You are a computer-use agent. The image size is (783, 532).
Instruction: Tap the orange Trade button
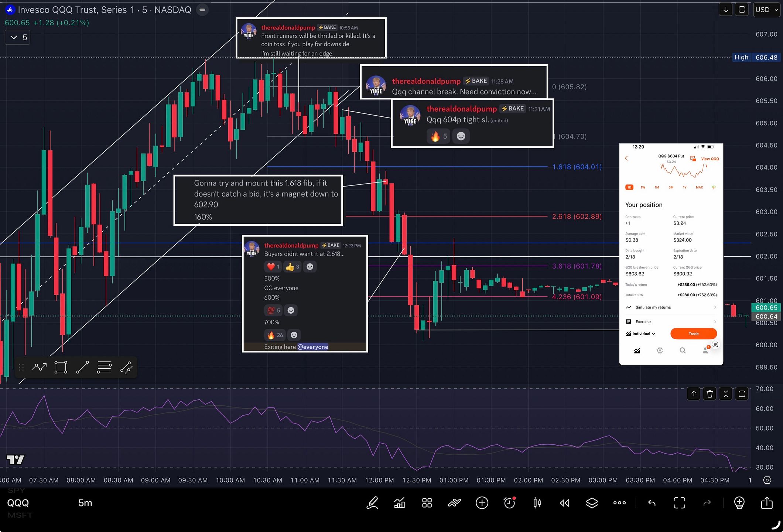pos(694,334)
